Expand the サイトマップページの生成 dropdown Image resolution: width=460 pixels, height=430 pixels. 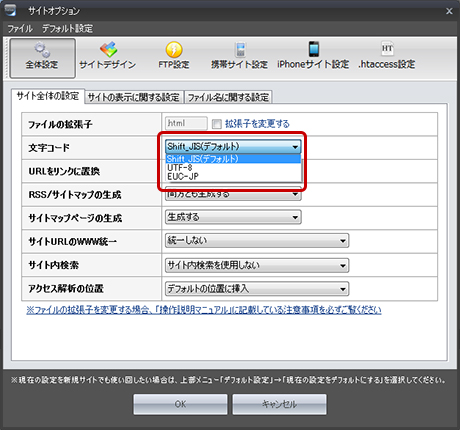pos(233,217)
